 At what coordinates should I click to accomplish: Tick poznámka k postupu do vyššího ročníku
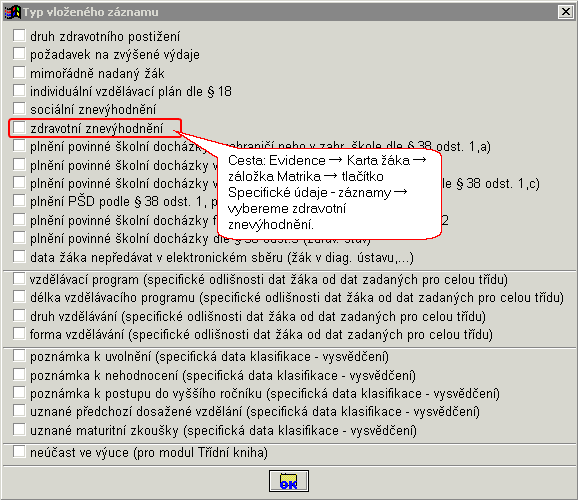click(x=19, y=393)
